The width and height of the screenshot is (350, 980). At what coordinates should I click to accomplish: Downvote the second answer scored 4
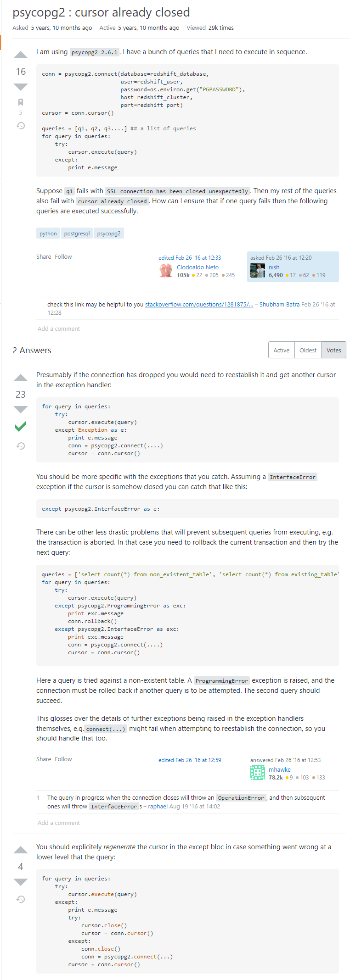click(21, 881)
